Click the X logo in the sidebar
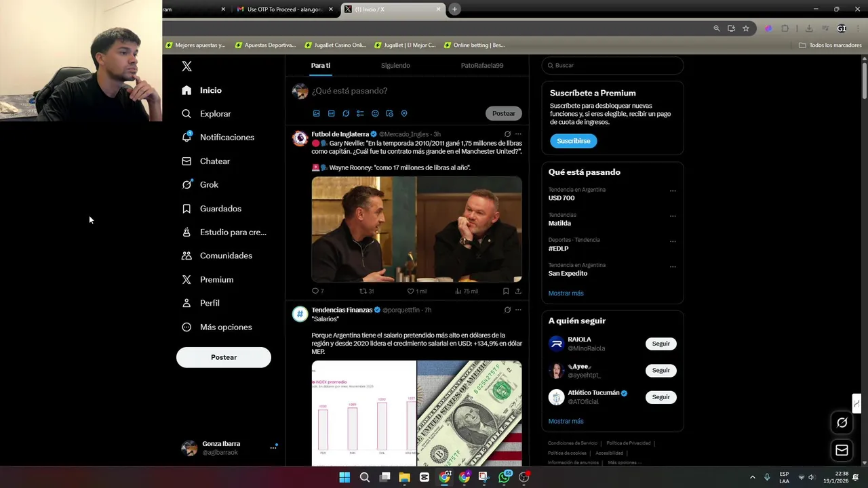The width and height of the screenshot is (868, 488). pos(187,66)
